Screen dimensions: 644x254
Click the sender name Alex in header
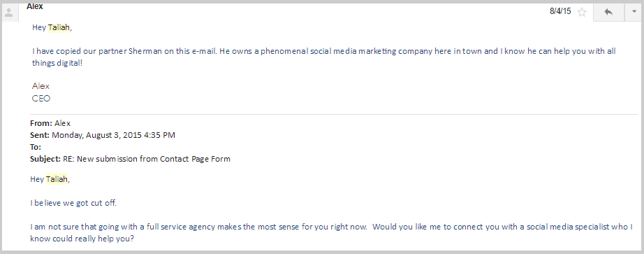(34, 7)
